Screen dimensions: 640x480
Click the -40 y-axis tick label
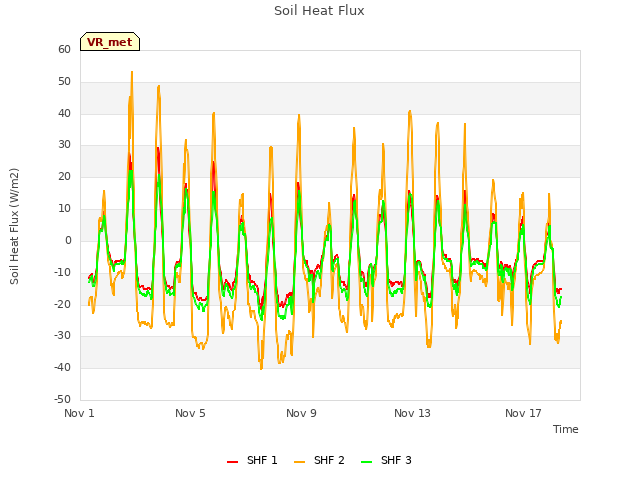[62, 368]
